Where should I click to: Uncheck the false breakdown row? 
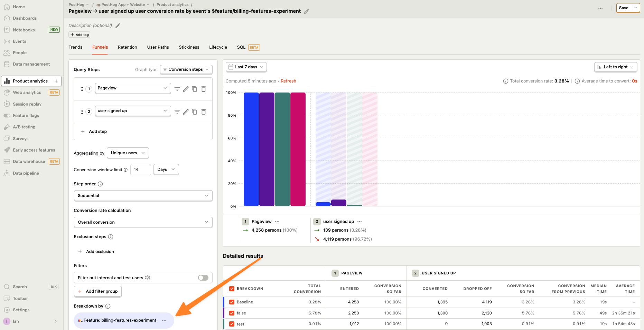(x=232, y=313)
